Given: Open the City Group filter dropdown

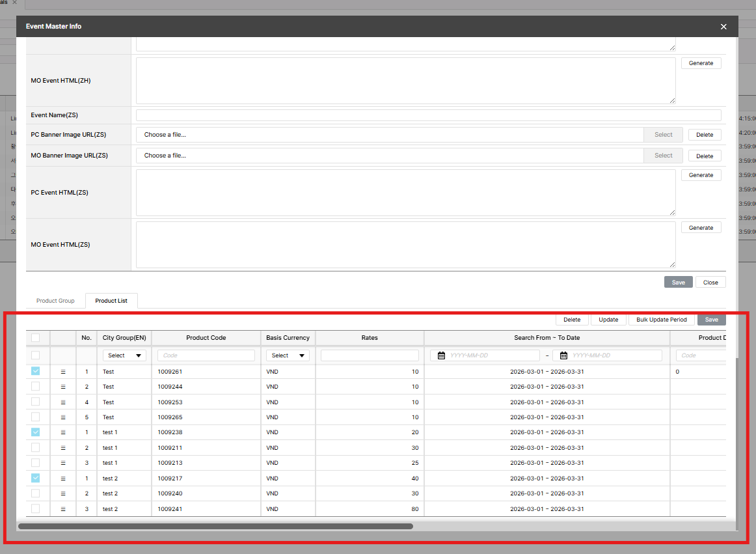Looking at the screenshot, I should (x=124, y=355).
